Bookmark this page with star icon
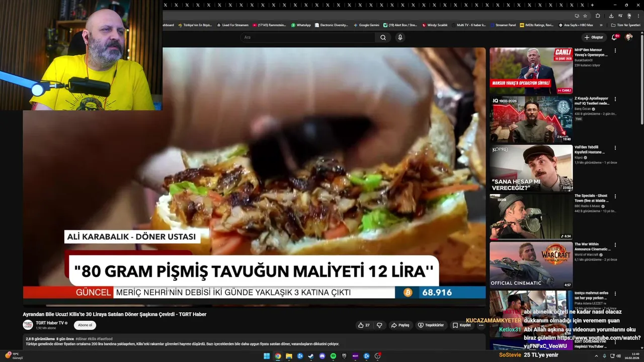The height and width of the screenshot is (362, 644). coord(585,16)
